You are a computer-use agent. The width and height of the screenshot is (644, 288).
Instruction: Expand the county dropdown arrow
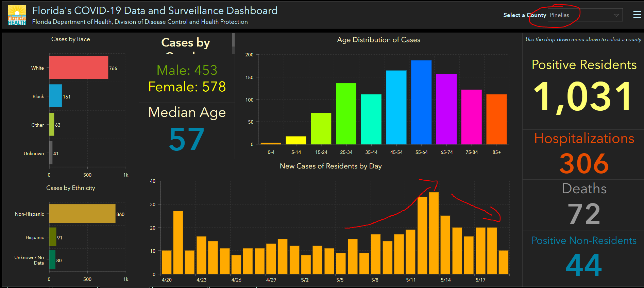coord(616,15)
